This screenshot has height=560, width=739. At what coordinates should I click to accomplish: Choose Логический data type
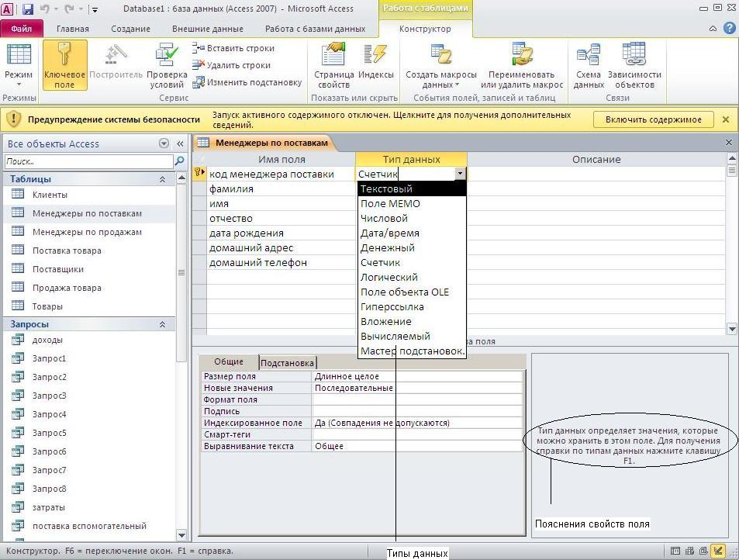(412, 277)
